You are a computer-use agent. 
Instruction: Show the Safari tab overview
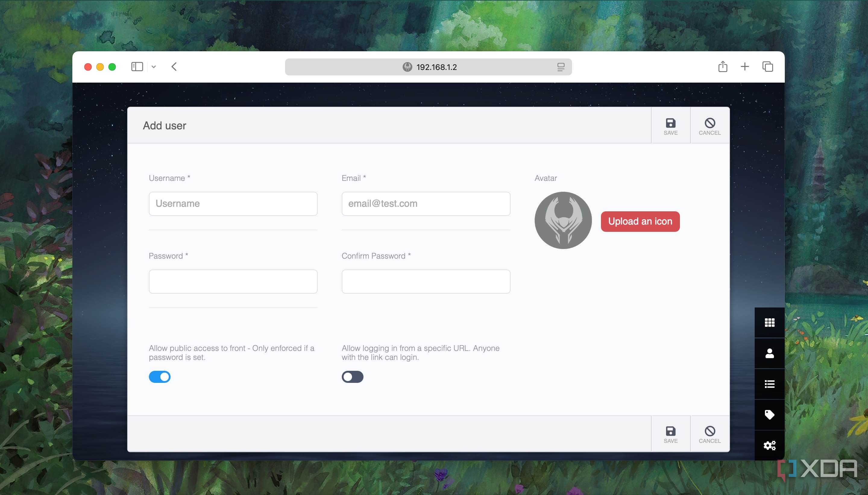(767, 67)
